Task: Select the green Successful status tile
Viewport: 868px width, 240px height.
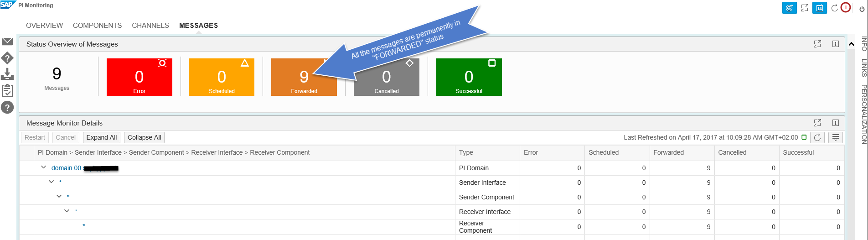Action: tap(469, 77)
